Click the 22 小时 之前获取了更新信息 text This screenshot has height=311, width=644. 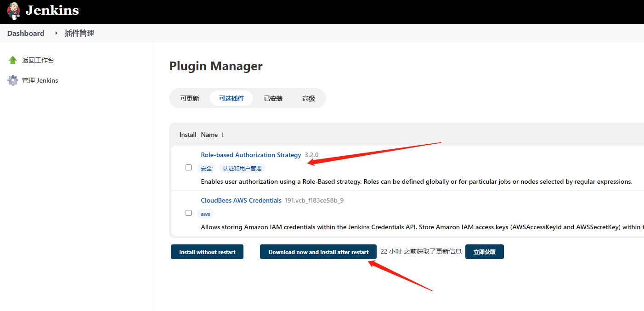(421, 251)
